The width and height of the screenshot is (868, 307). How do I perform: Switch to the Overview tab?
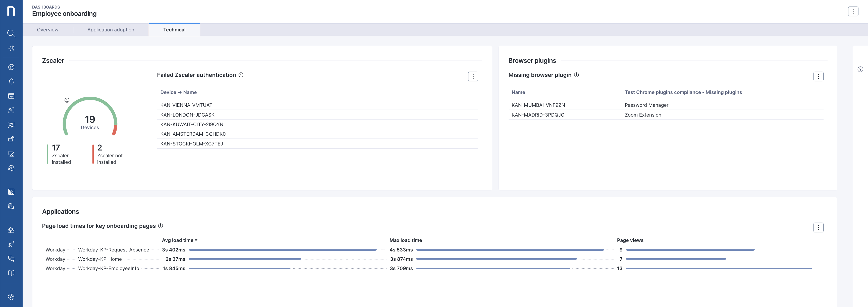tap(47, 30)
